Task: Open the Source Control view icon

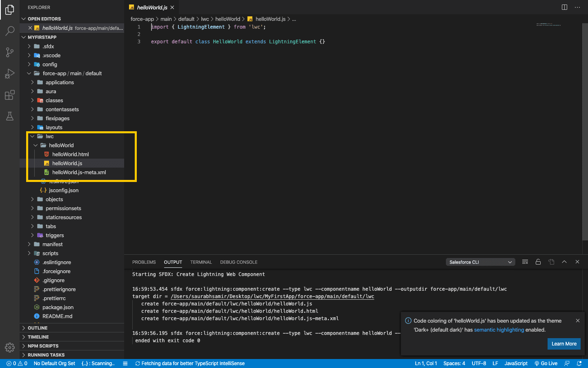Action: click(10, 52)
